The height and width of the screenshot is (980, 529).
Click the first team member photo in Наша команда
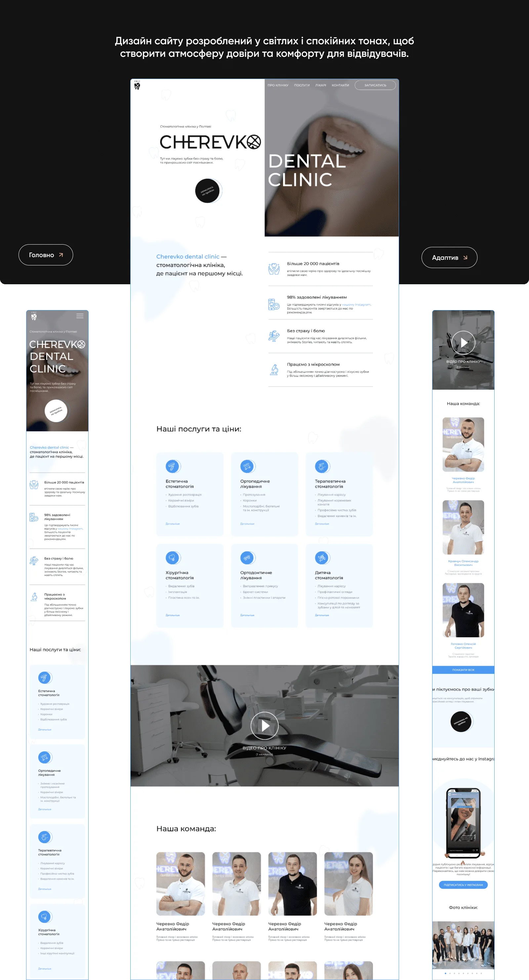tap(181, 884)
